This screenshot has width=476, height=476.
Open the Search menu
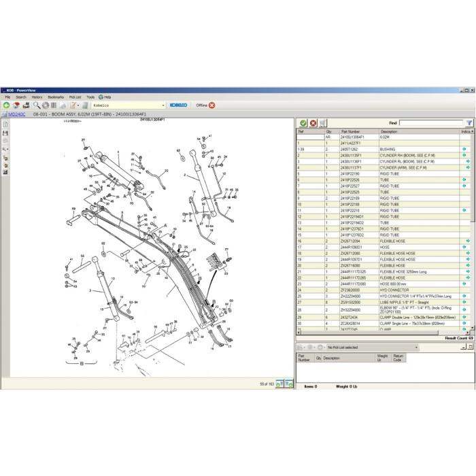pyautogui.click(x=21, y=97)
